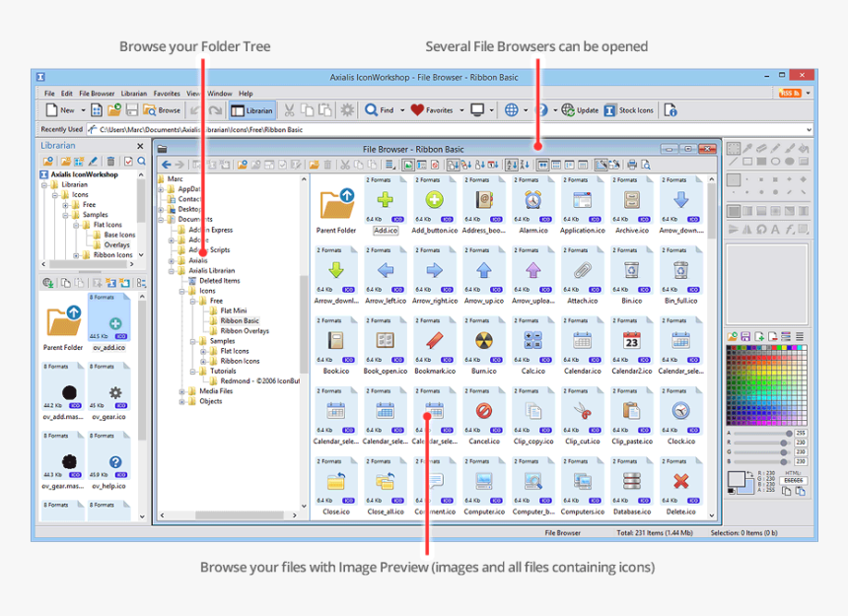
Task: Expand the Objects folder in tree
Action: (x=182, y=401)
